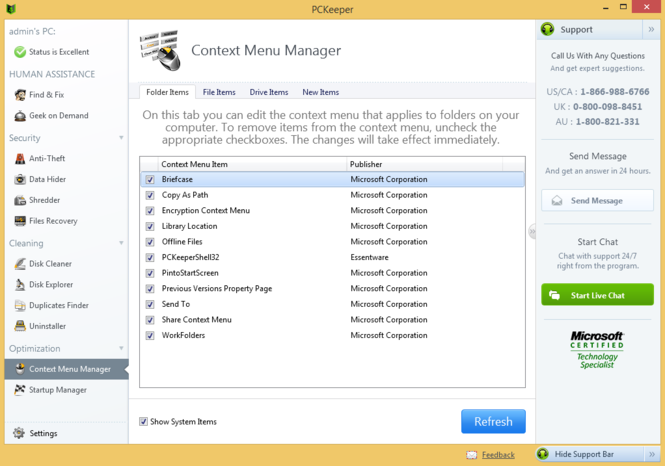This screenshot has height=466, width=665.
Task: Open the Feedback link
Action: point(498,455)
